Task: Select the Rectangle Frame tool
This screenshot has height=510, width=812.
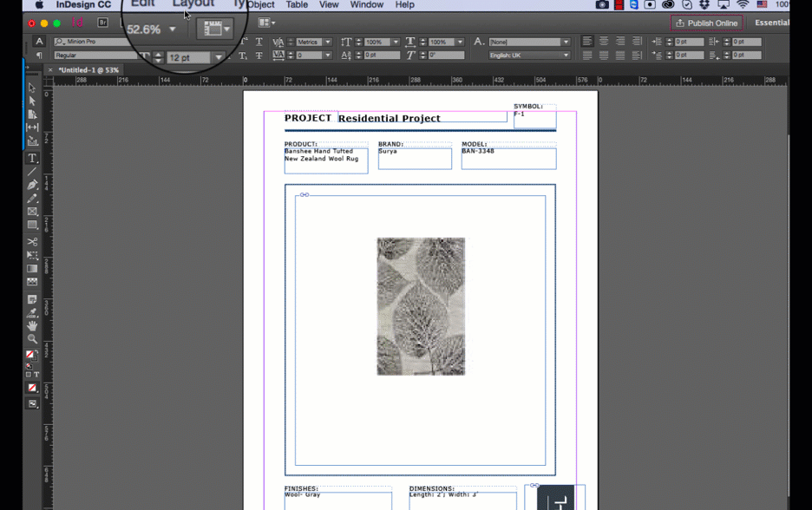Action: [32, 211]
